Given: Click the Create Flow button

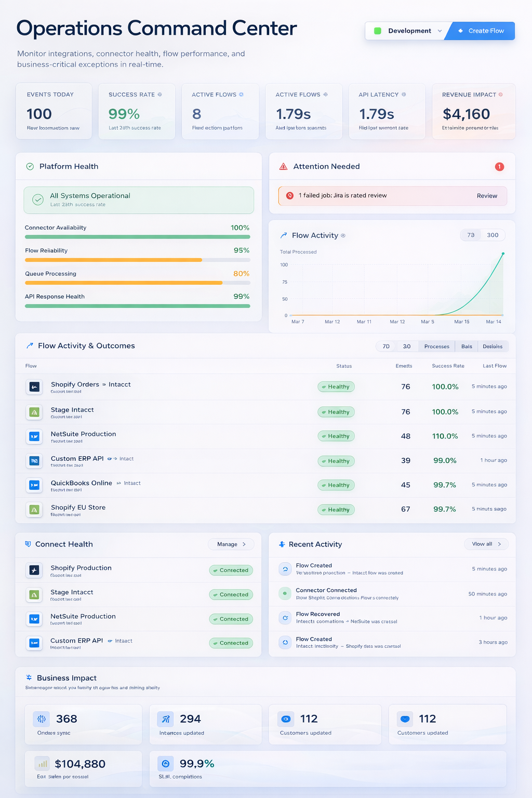Looking at the screenshot, I should [x=483, y=31].
